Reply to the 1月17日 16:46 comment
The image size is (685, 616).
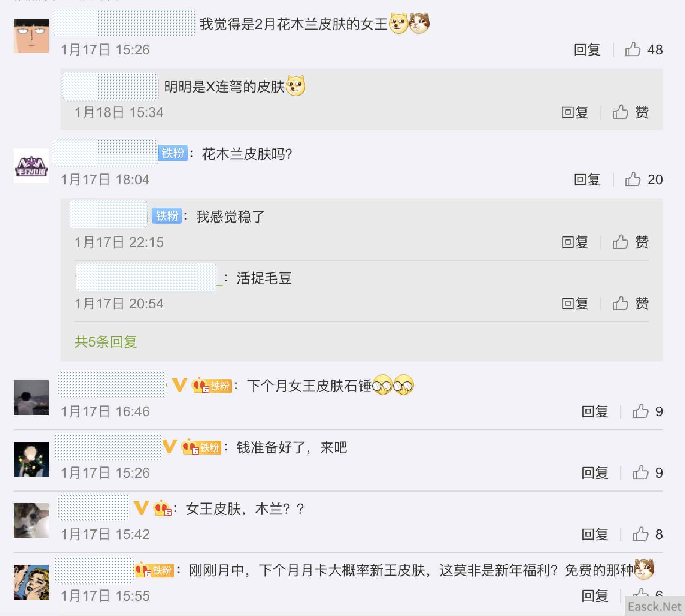595,411
